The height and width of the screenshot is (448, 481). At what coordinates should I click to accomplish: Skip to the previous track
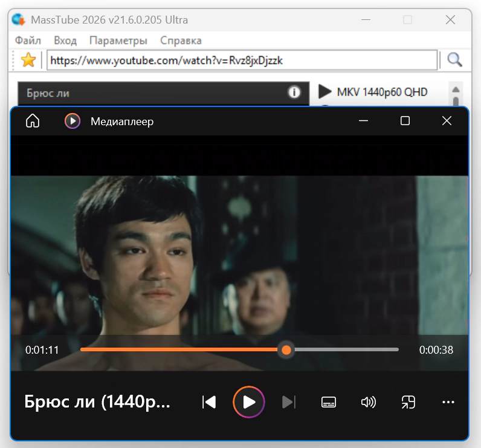pyautogui.click(x=209, y=402)
